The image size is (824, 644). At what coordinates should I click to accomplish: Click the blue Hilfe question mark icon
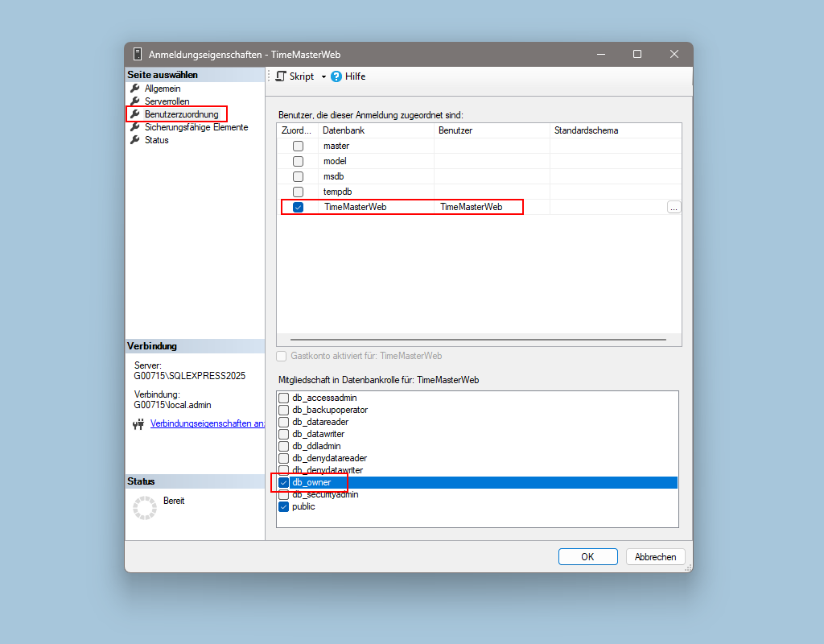pos(336,76)
